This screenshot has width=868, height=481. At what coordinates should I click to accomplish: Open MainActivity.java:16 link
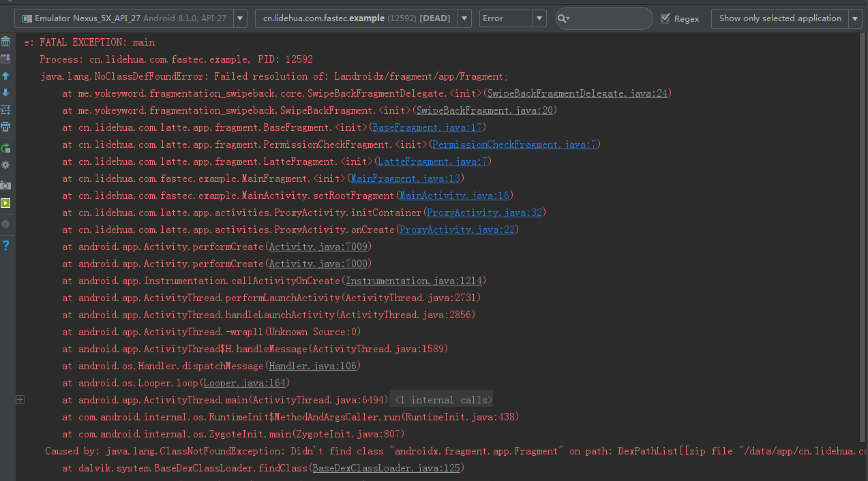coord(454,196)
